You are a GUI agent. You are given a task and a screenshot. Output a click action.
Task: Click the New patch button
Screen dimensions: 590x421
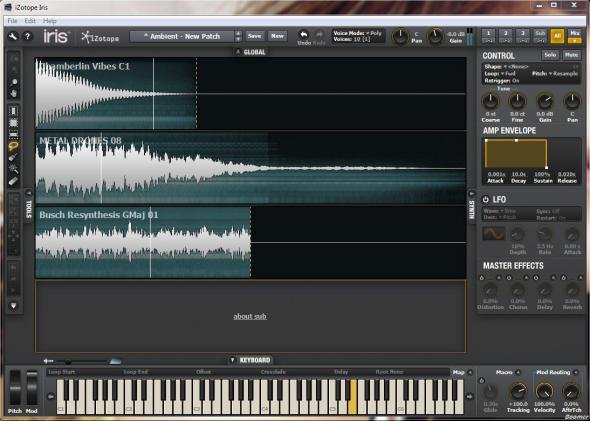[x=277, y=36]
